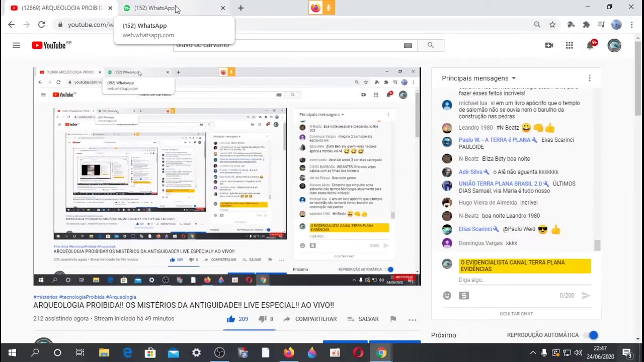
Task: Dislike the video with thumbs down 8
Action: 266,319
